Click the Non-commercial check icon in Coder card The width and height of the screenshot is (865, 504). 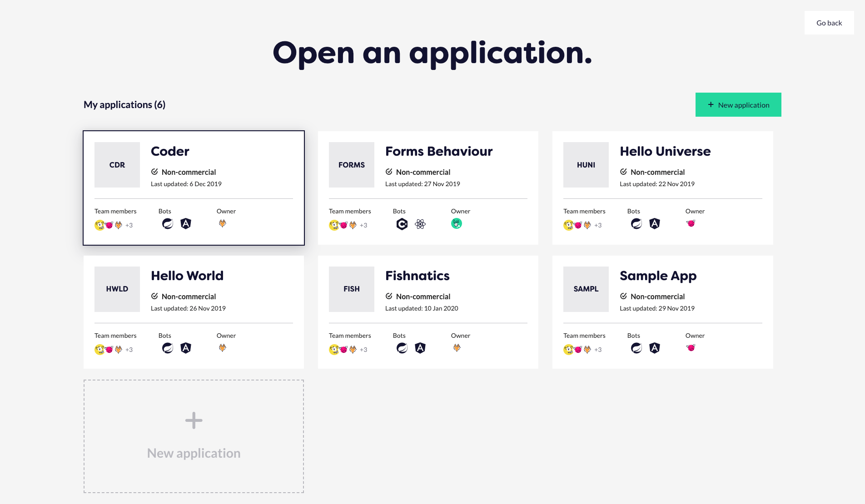coord(154,172)
